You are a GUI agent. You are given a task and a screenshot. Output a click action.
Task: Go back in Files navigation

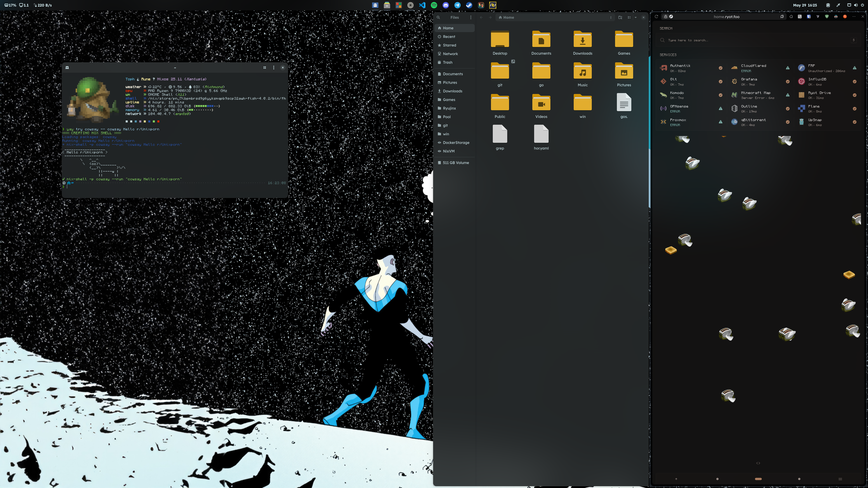tap(481, 18)
